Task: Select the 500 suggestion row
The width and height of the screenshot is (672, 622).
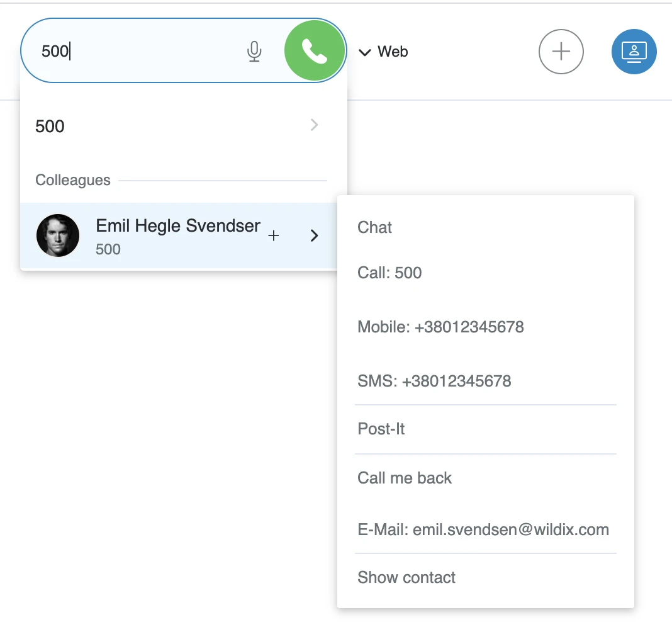Action: coord(157,126)
